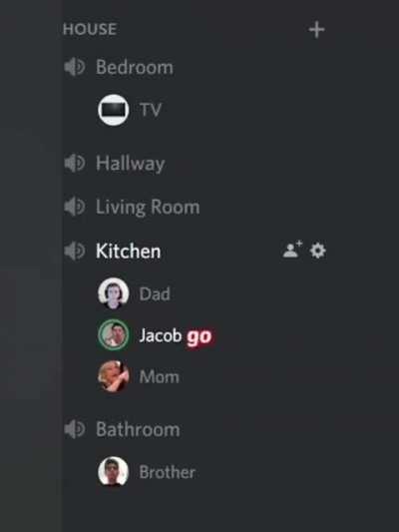The height and width of the screenshot is (532, 399).
Task: Click Mom's profile avatar
Action: 114,376
